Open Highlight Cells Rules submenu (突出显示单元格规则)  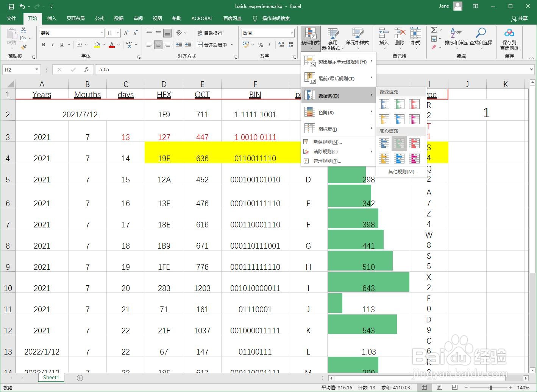point(339,62)
